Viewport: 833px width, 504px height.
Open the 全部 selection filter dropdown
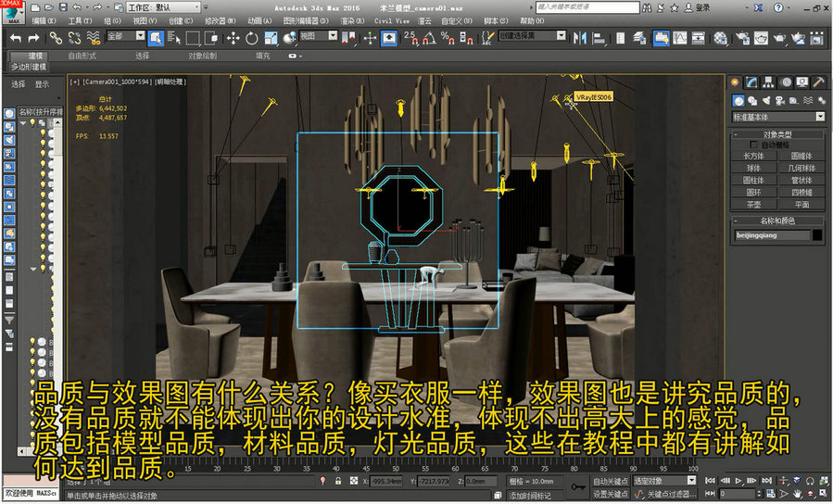[126, 35]
